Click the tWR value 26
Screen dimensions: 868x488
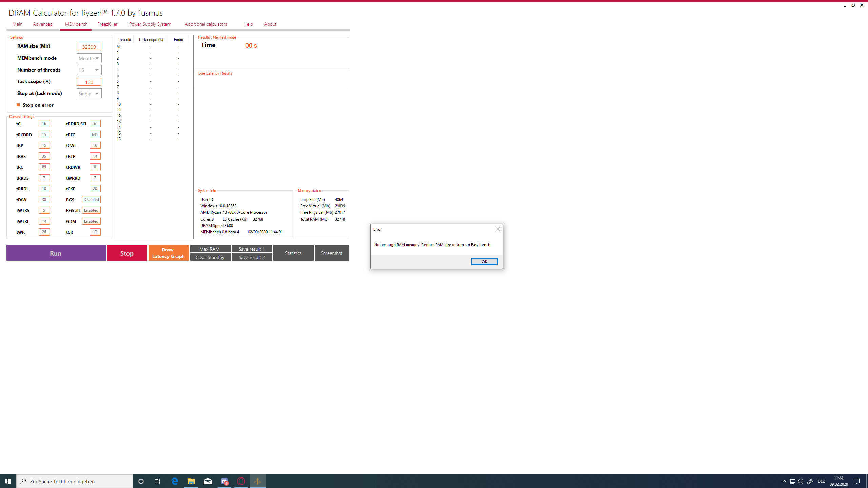(x=44, y=232)
